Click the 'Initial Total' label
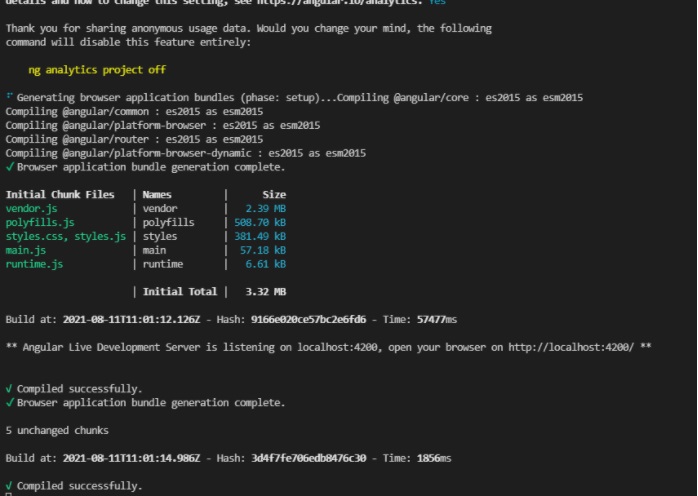 (x=180, y=292)
